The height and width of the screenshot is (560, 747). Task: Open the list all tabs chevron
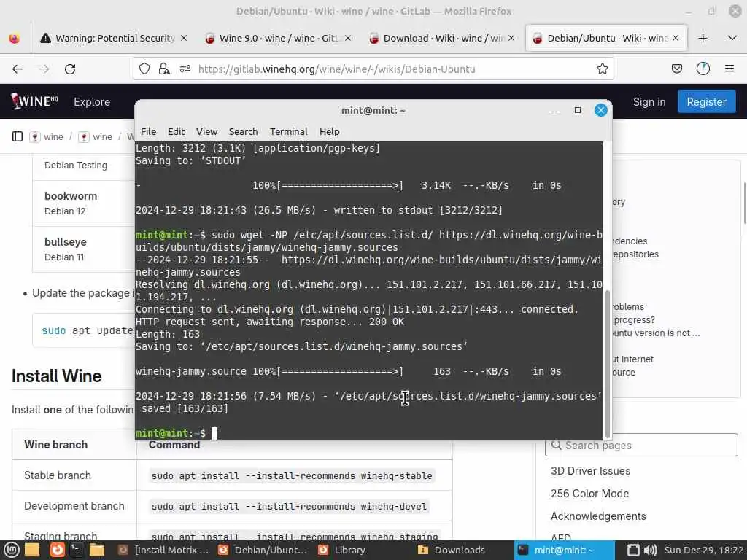click(732, 38)
